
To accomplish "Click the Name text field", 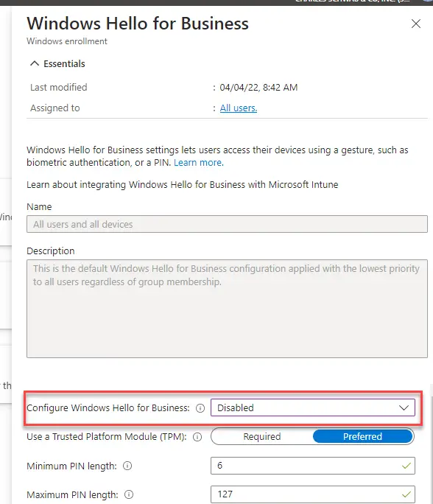I will tap(227, 224).
